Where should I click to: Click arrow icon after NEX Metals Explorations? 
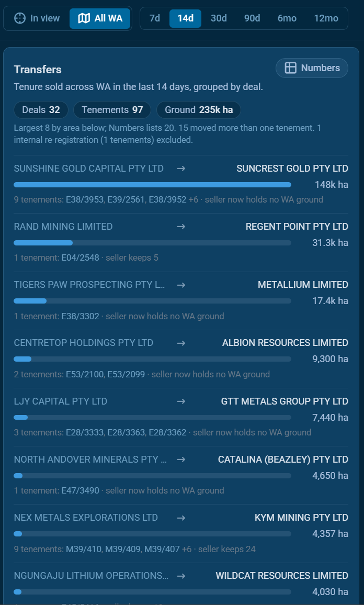tap(181, 518)
